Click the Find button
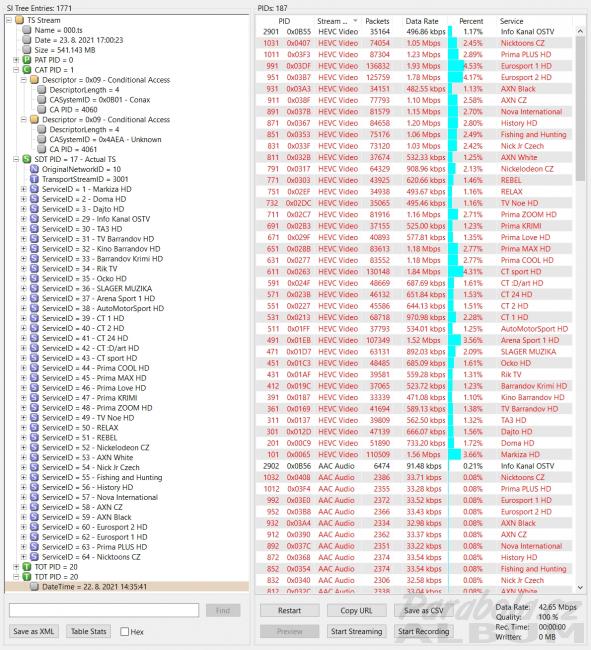Viewport: 591px width, 650px height. pos(223,610)
